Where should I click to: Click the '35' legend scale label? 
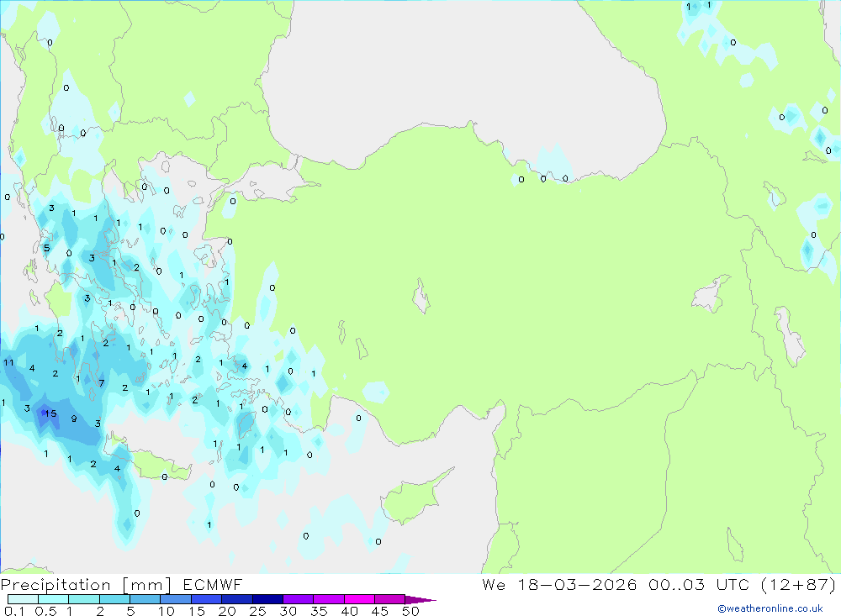pyautogui.click(x=319, y=611)
